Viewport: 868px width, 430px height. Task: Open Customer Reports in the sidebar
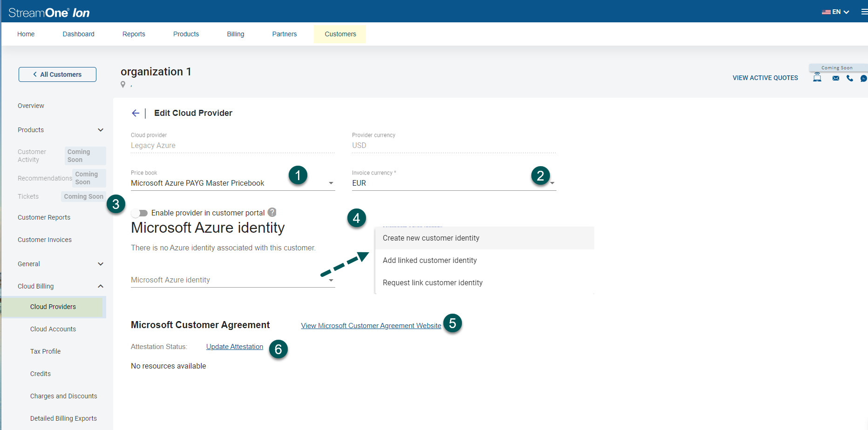(44, 217)
